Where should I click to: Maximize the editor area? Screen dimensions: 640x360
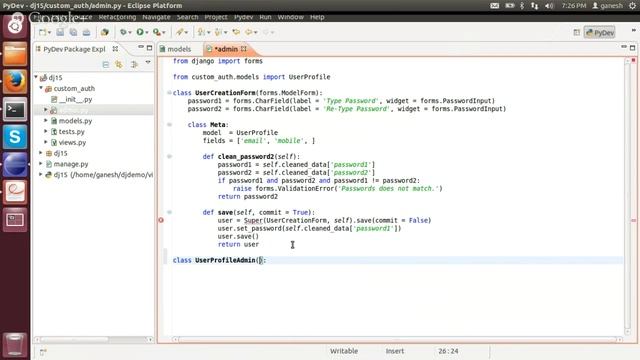coord(632,47)
